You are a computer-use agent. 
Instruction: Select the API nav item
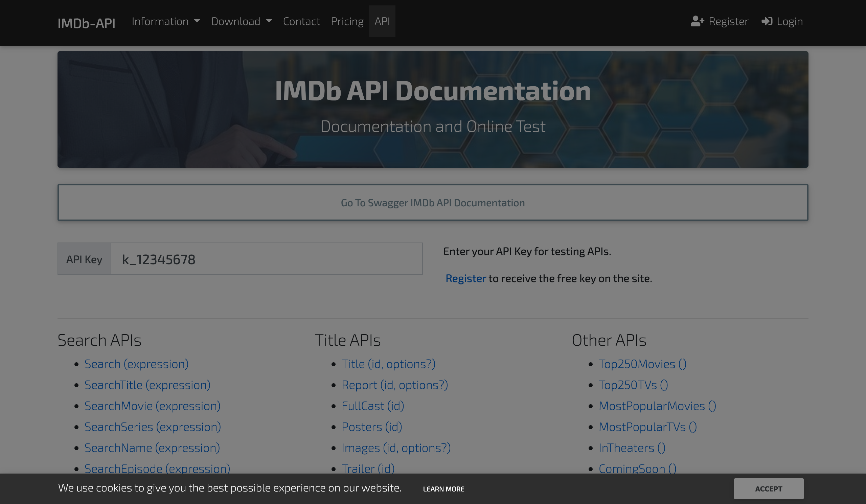[x=382, y=21]
